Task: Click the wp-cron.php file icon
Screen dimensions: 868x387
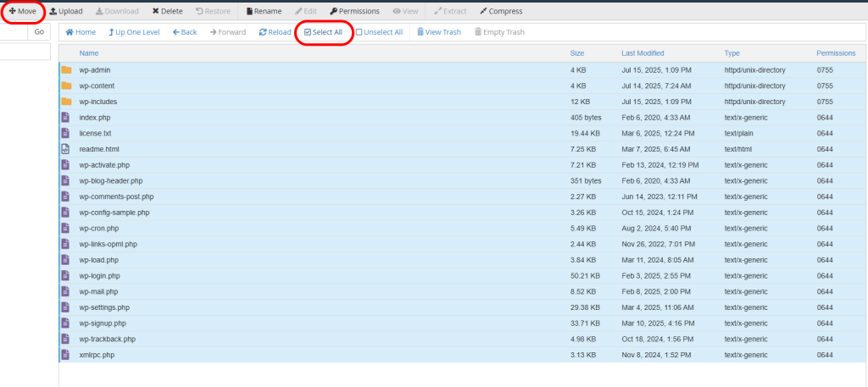Action: coord(65,229)
